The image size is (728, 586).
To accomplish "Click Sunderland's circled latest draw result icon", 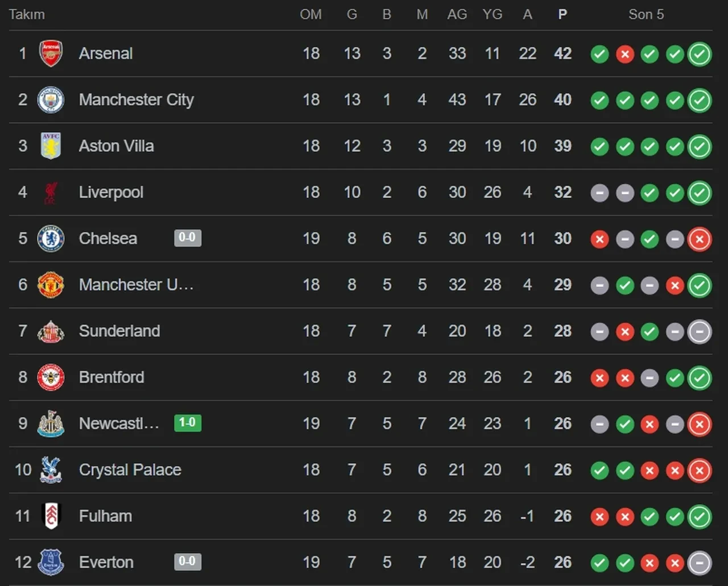I will [x=700, y=332].
